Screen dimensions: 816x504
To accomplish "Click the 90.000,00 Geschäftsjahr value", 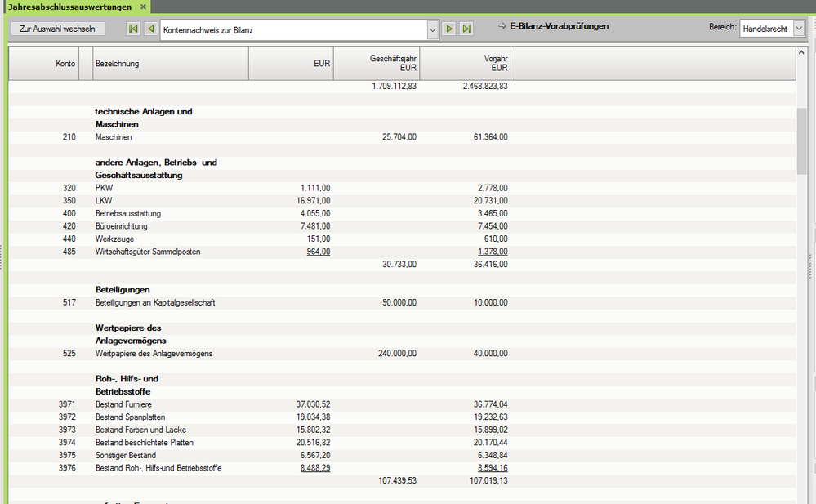I will point(399,302).
